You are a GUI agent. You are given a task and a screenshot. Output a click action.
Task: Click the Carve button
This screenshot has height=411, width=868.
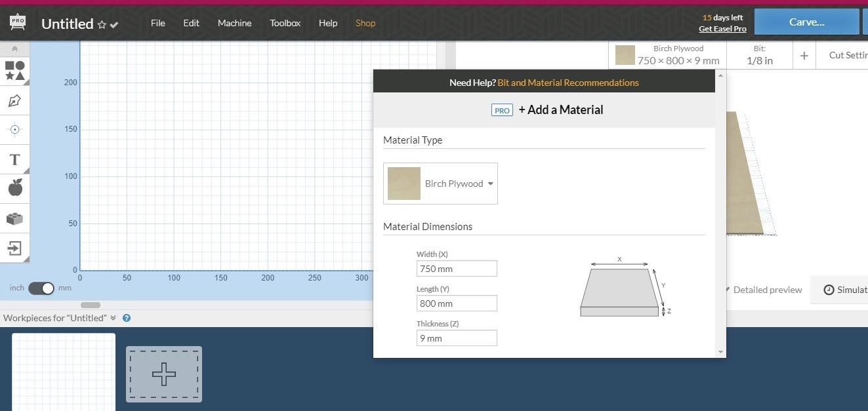806,22
